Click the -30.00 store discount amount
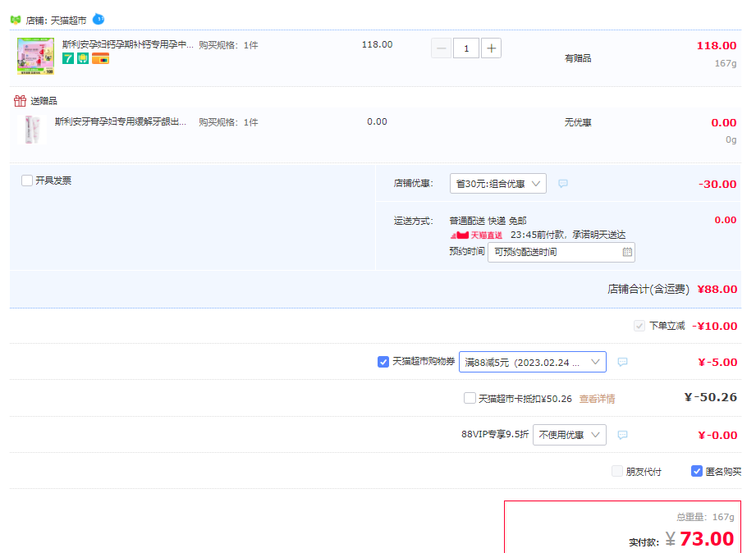 tap(717, 184)
